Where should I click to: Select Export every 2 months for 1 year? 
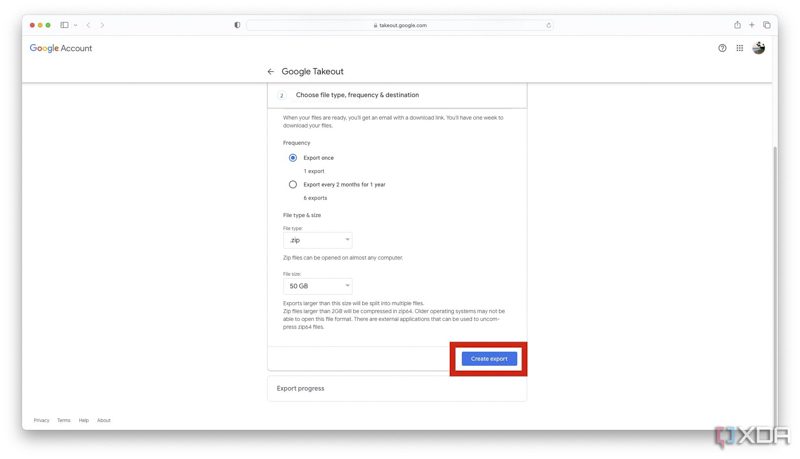(293, 184)
